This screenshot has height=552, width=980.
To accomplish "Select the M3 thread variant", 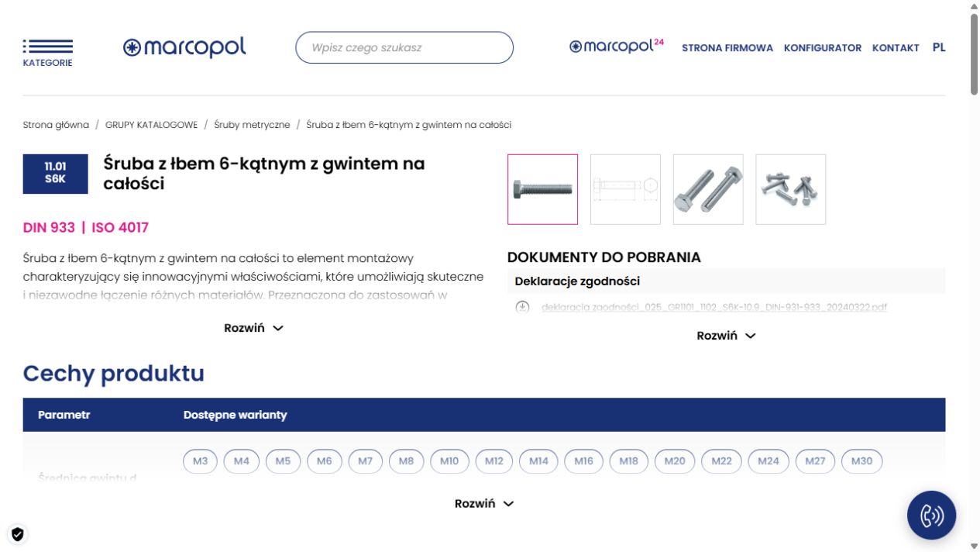I will pyautogui.click(x=201, y=461).
